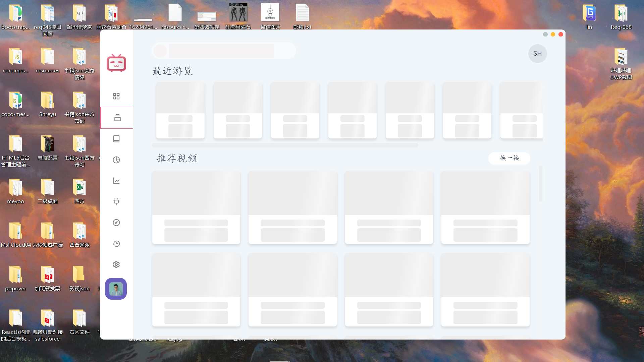The width and height of the screenshot is (644, 362).
Task: Open the pie chart sidebar icon
Action: (x=116, y=160)
